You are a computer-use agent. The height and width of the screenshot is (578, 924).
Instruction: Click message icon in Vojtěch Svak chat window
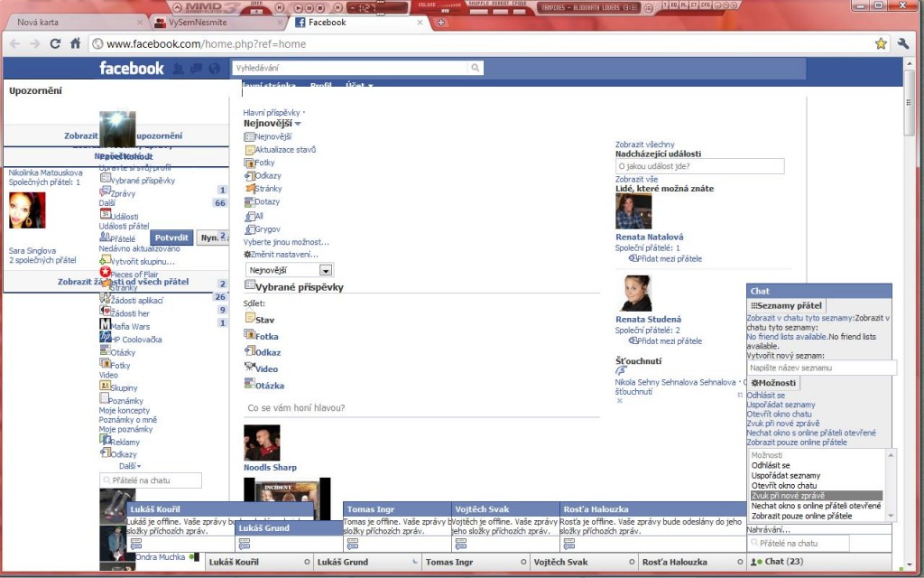(461, 544)
